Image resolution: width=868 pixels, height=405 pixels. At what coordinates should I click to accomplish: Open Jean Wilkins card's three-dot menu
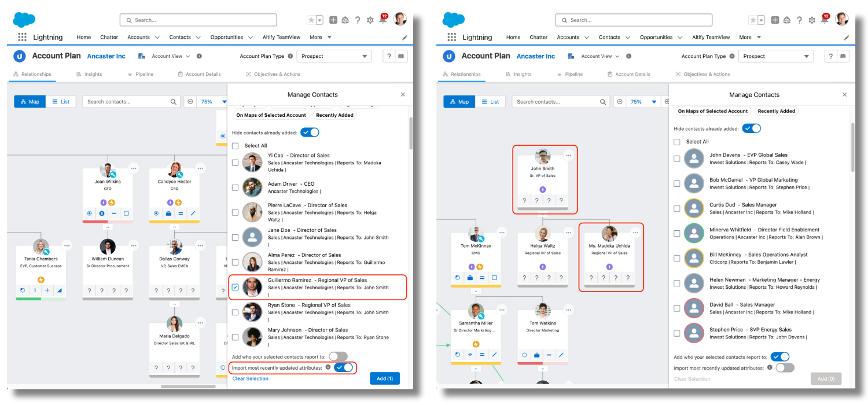point(134,168)
